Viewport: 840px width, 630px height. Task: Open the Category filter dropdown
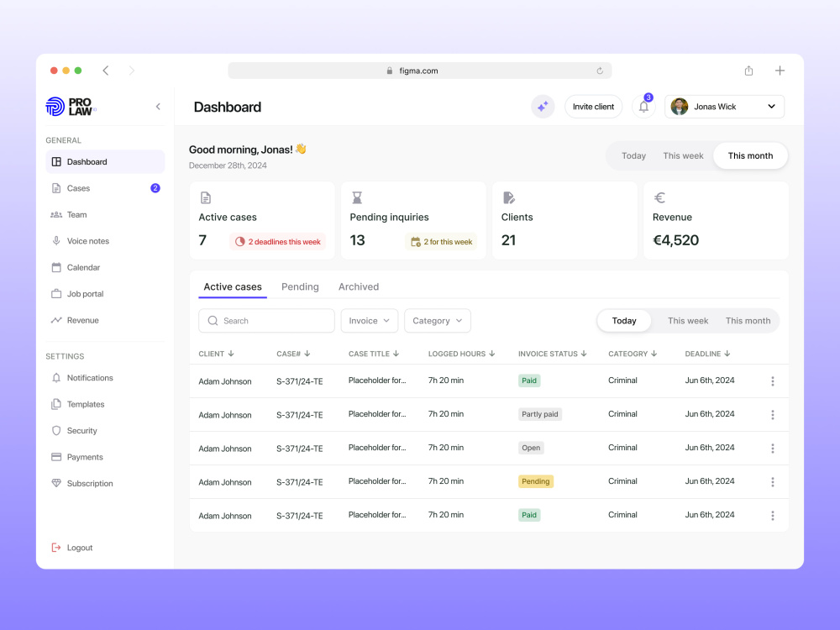pyautogui.click(x=437, y=320)
